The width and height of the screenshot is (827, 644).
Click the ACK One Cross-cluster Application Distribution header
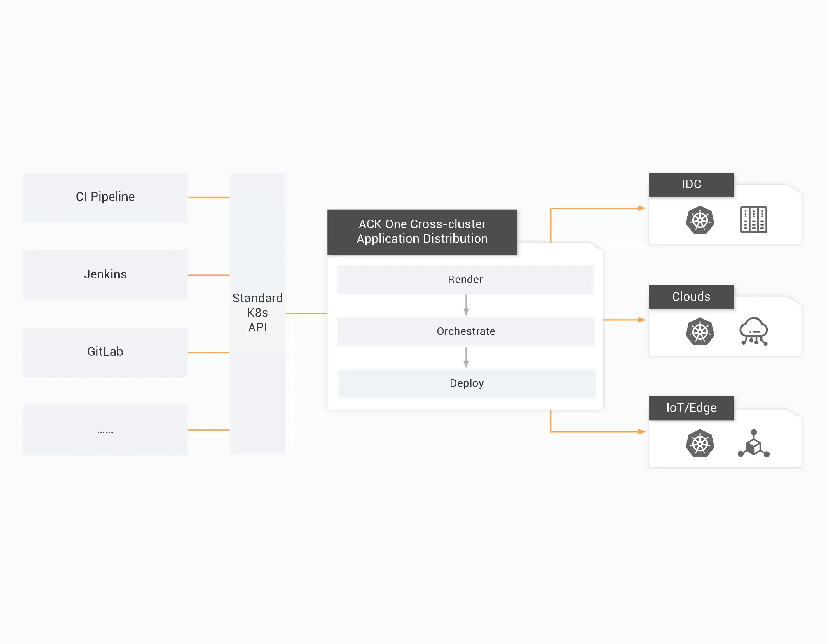pos(422,231)
